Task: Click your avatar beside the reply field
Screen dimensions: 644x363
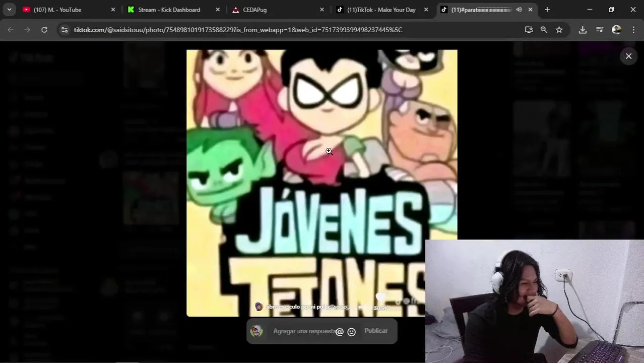Action: click(256, 331)
